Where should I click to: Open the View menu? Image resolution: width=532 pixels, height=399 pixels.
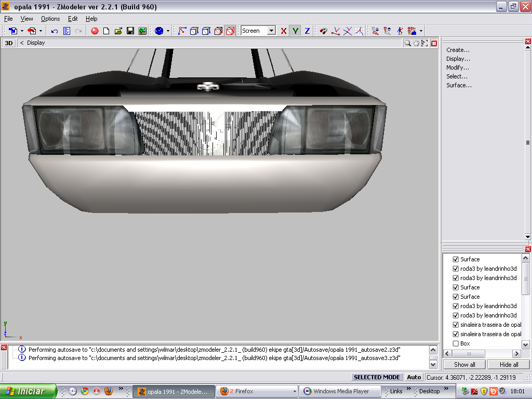tap(26, 19)
